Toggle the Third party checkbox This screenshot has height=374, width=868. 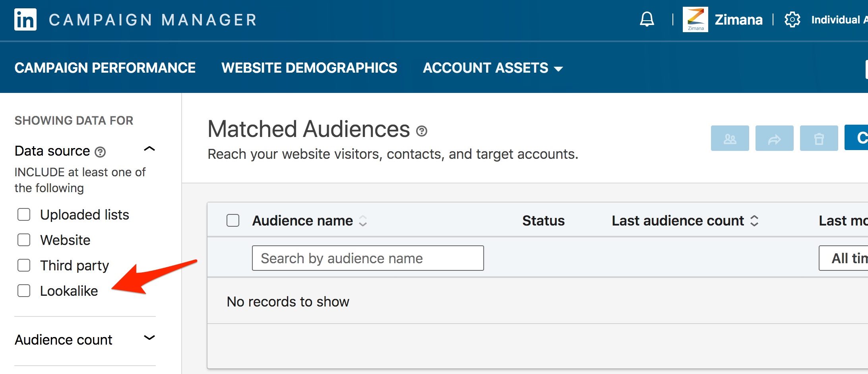click(x=24, y=266)
